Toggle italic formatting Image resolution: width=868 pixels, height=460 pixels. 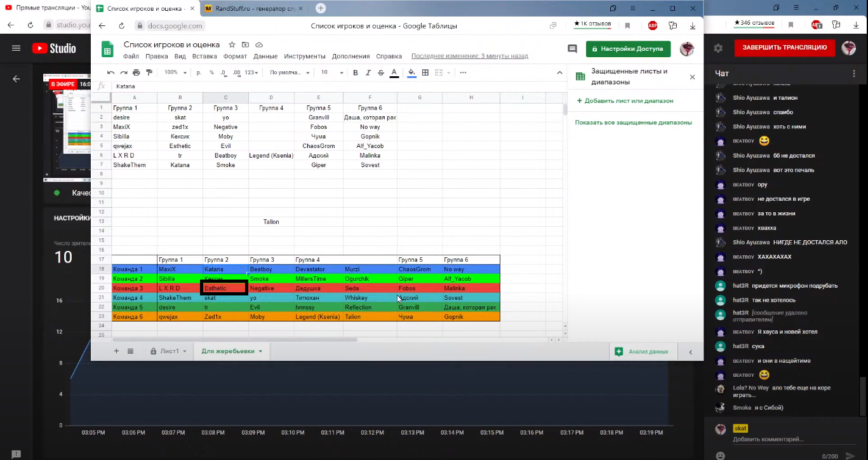pos(368,72)
